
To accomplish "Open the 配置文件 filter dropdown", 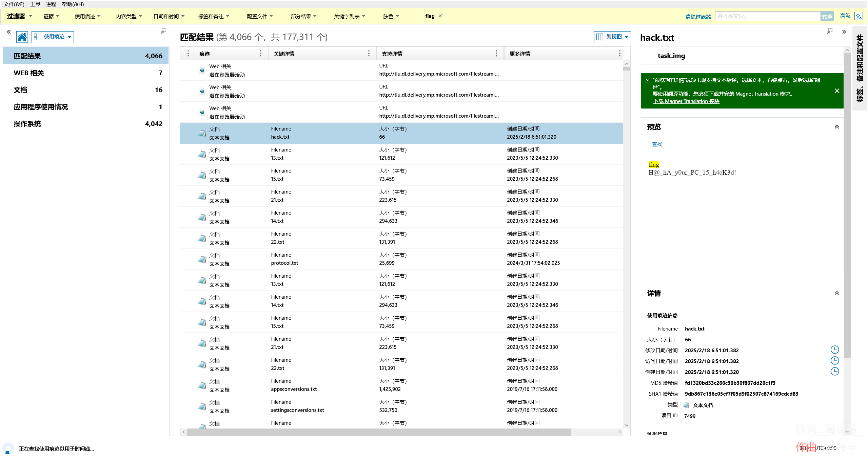I will pos(260,16).
